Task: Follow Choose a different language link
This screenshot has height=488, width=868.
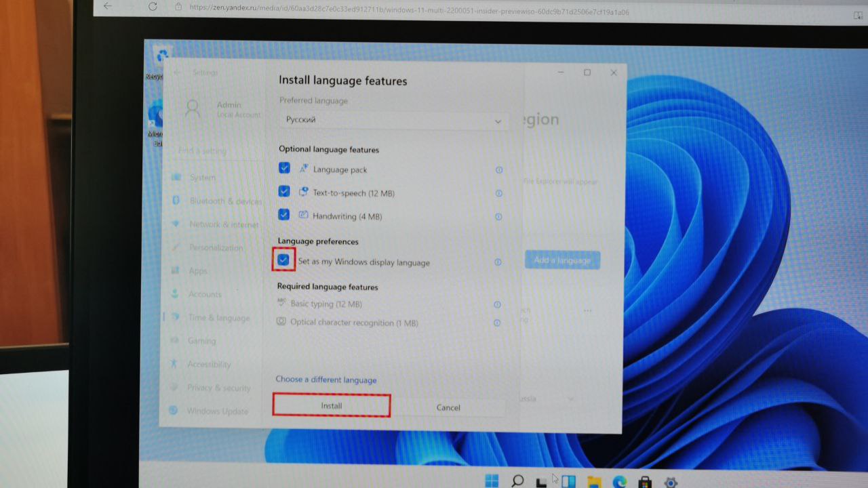Action: click(x=326, y=380)
